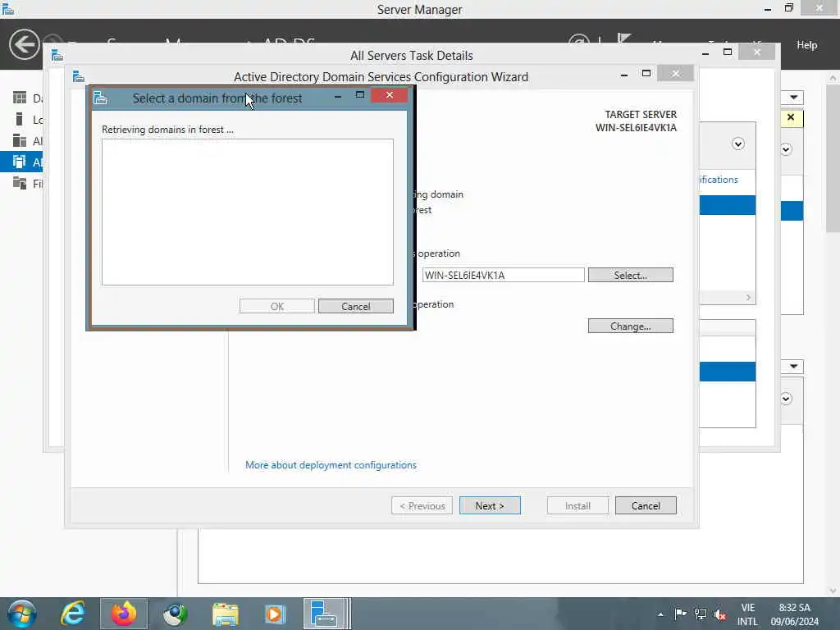Image resolution: width=840 pixels, height=630 pixels.
Task: Collapse the upper section chevron at right
Action: pyautogui.click(x=786, y=149)
